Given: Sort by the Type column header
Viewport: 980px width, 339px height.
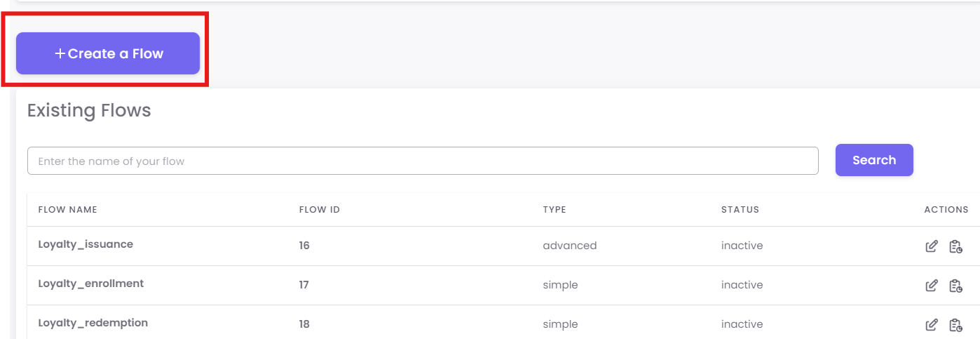Looking at the screenshot, I should click(554, 210).
